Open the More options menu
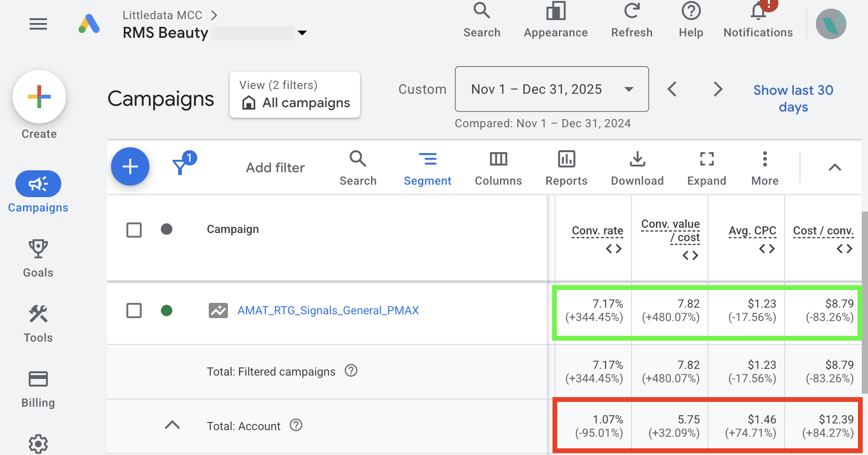 (x=765, y=168)
